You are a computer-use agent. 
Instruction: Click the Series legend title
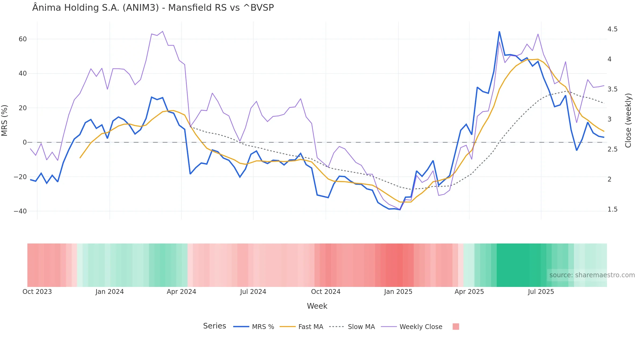215,326
